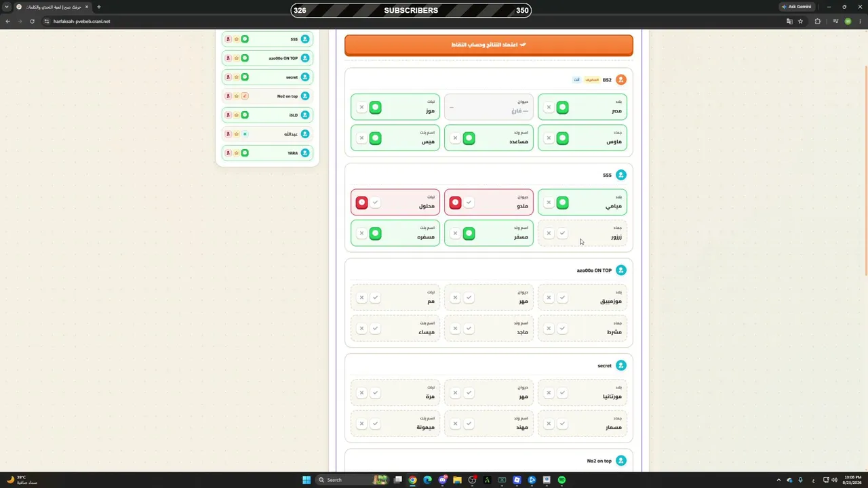
Task: Approve مهند answer with checkmark
Action: (469, 424)
